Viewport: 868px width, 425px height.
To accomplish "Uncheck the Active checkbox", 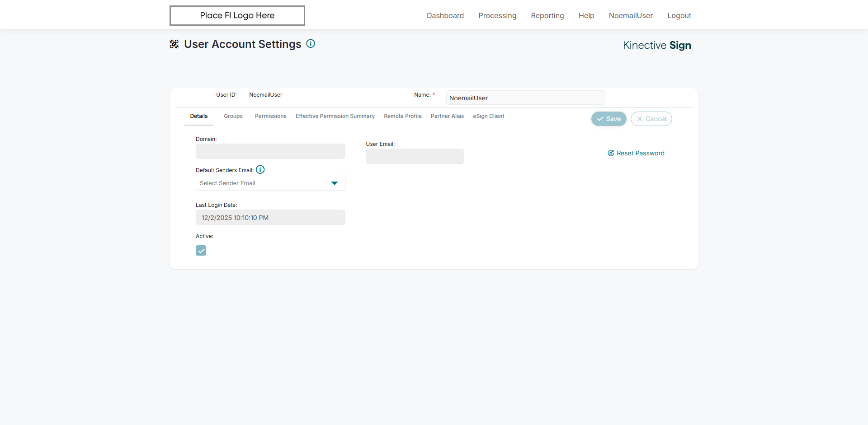I will point(201,251).
